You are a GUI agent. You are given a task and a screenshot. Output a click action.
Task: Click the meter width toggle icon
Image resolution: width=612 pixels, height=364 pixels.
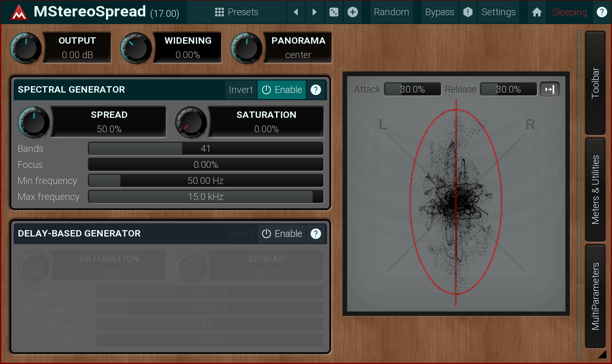[x=549, y=89]
